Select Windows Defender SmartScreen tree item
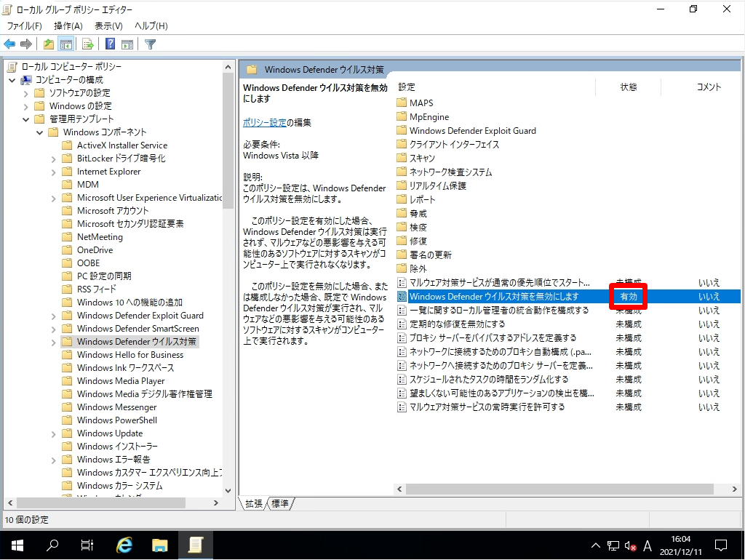745x560 pixels. (138, 329)
